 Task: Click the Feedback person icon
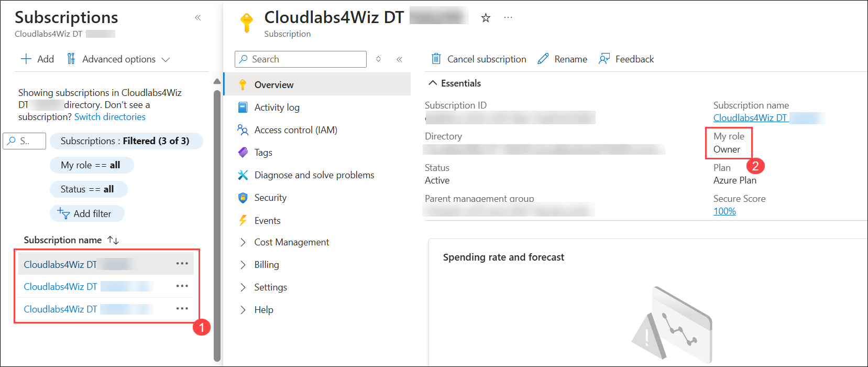pos(604,59)
